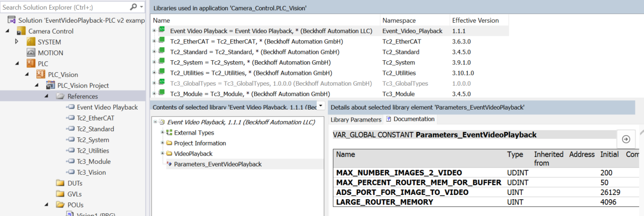This screenshot has width=644, height=216.
Task: Collapse the References folder node
Action: (x=47, y=97)
